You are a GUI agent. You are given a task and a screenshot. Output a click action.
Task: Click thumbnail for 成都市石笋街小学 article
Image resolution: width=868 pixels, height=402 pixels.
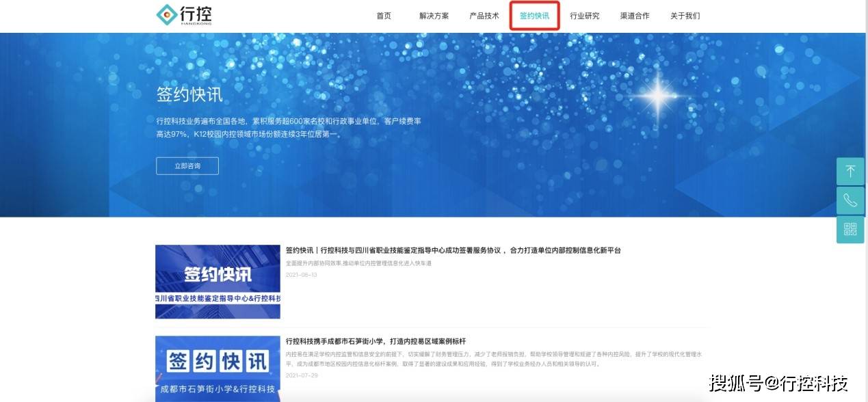(218, 368)
